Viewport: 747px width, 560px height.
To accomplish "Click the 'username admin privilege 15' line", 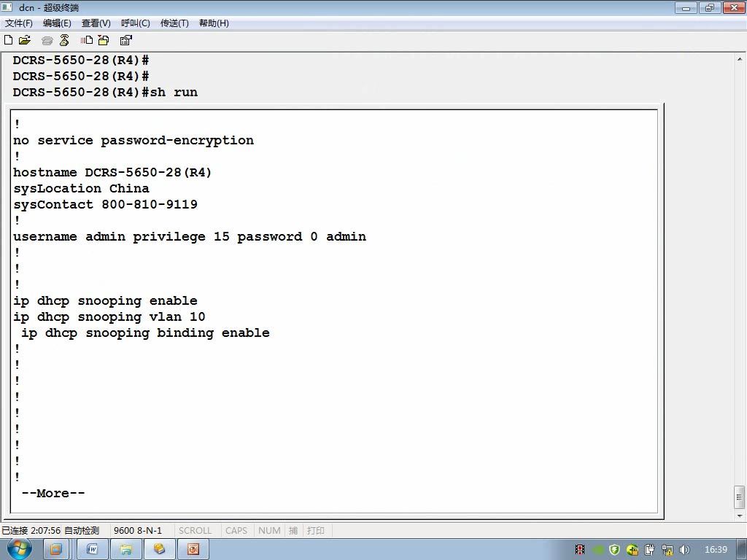I will tap(190, 237).
